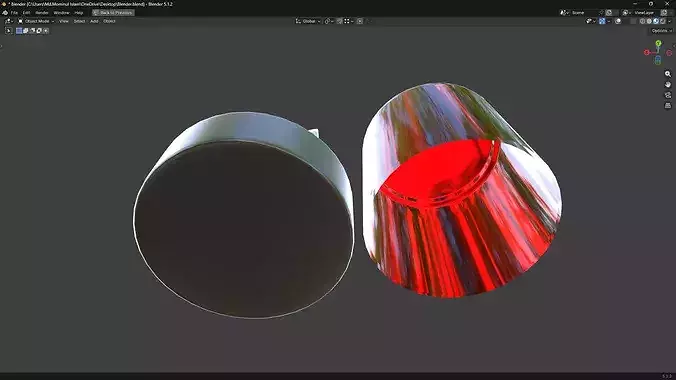The height and width of the screenshot is (380, 676).
Task: Select rendered viewport shading
Action: (x=663, y=21)
